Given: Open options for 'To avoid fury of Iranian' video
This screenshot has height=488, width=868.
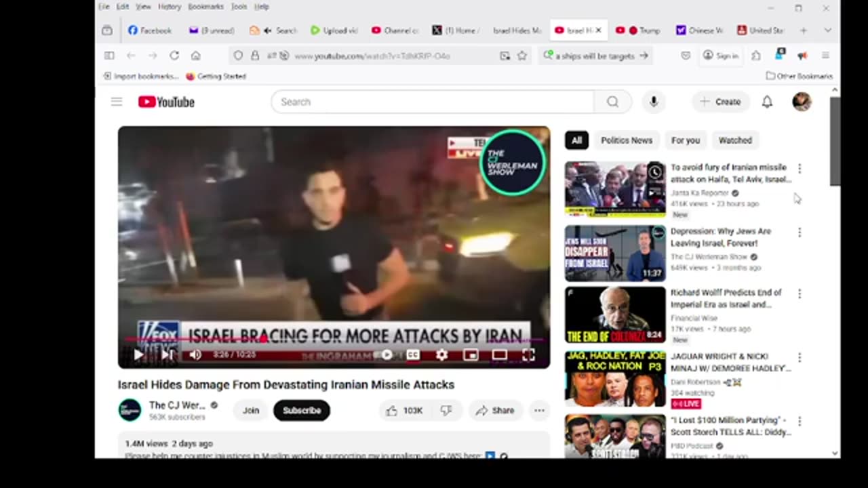Looking at the screenshot, I should [800, 168].
